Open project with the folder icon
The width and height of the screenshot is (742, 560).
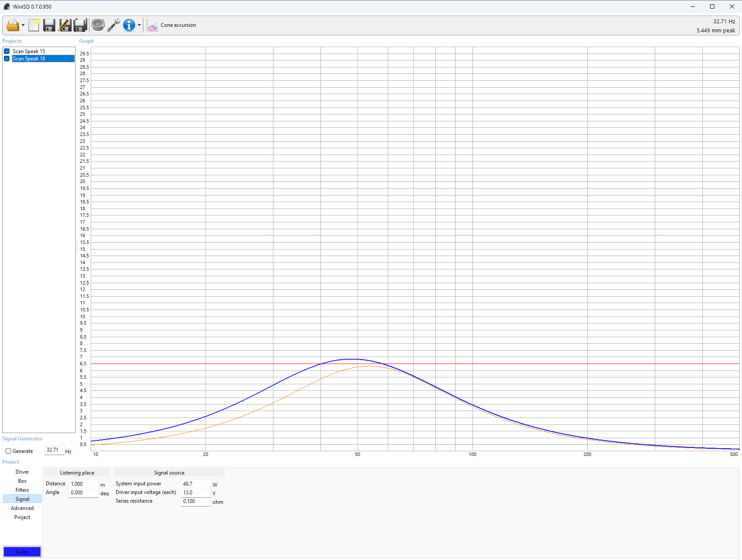(13, 25)
